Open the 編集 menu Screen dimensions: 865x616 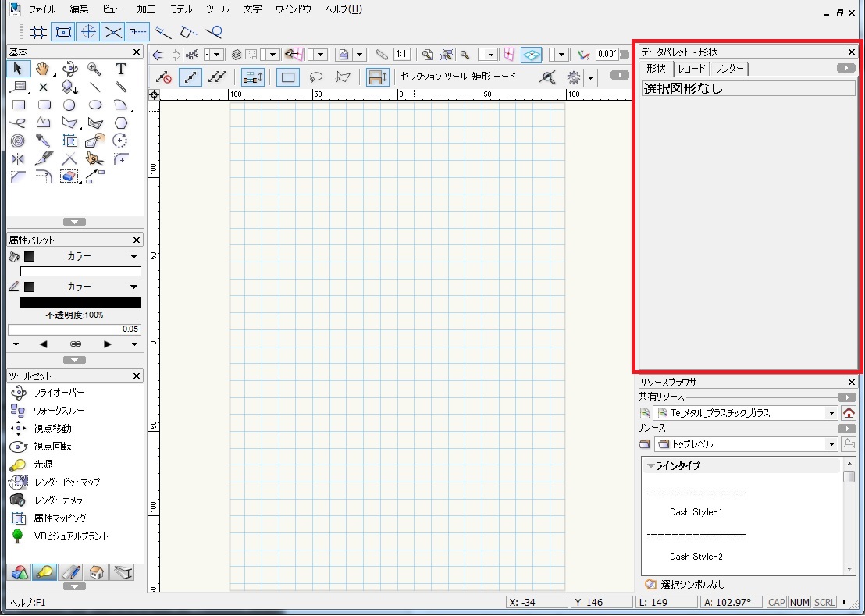pyautogui.click(x=79, y=9)
